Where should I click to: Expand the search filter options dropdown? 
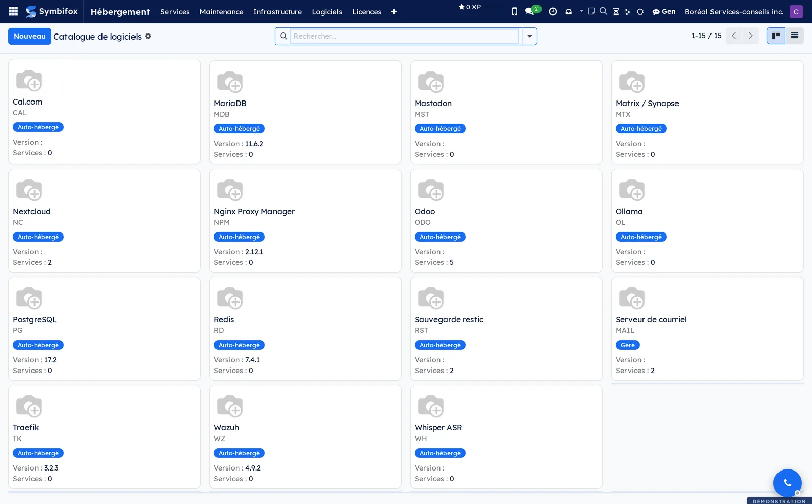(x=529, y=36)
